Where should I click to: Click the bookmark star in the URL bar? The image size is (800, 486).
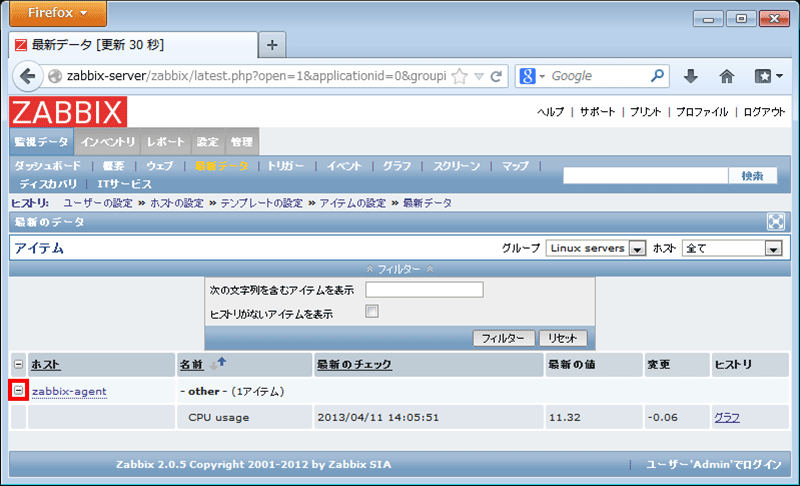pyautogui.click(x=460, y=76)
